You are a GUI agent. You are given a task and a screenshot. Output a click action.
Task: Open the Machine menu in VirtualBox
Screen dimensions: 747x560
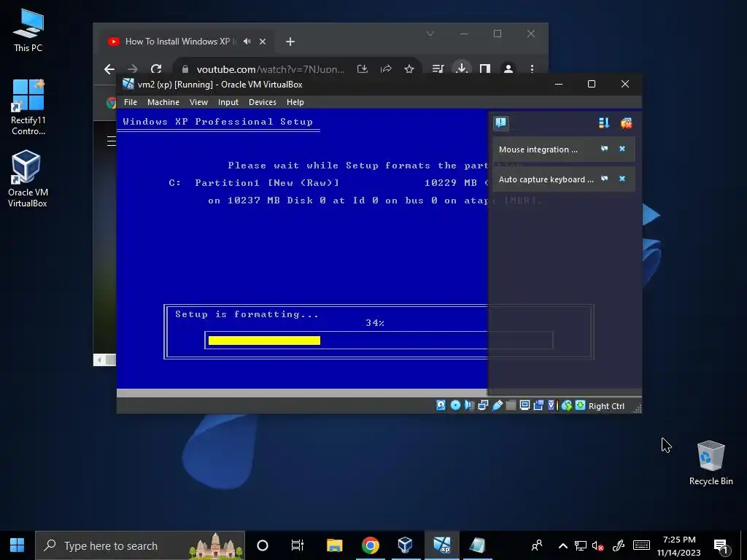[x=163, y=102]
